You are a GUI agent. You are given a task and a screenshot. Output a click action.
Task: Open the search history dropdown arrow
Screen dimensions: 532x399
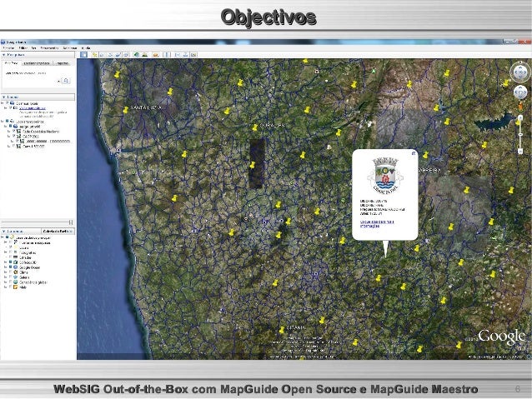pyautogui.click(x=58, y=81)
